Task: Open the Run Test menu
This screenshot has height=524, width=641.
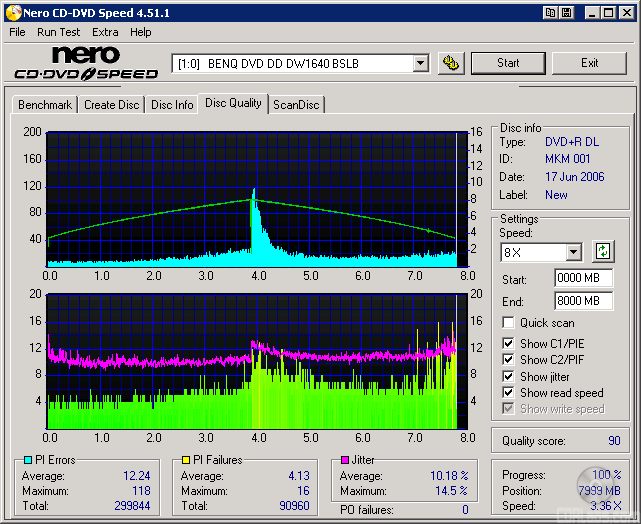Action: [x=59, y=32]
